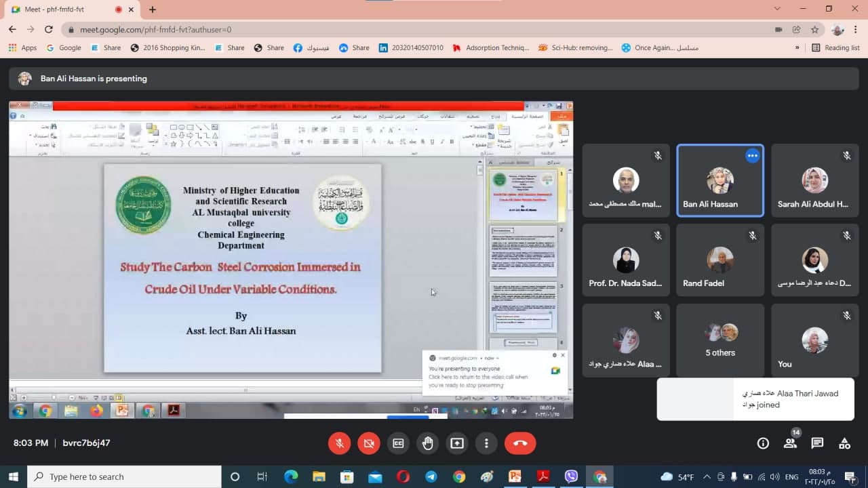Viewport: 868px width, 488px height.
Task: Open the Chrome profile avatar
Action: [x=837, y=30]
